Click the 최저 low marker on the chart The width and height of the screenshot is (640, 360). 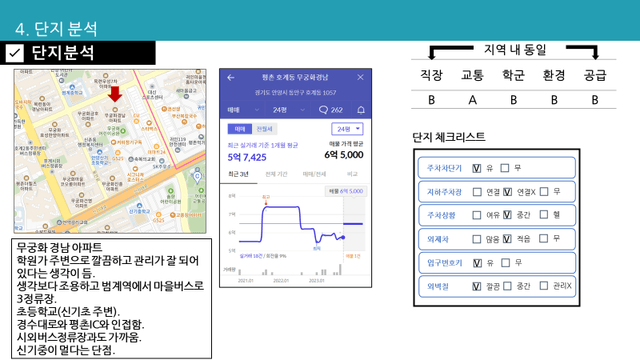tap(317, 247)
